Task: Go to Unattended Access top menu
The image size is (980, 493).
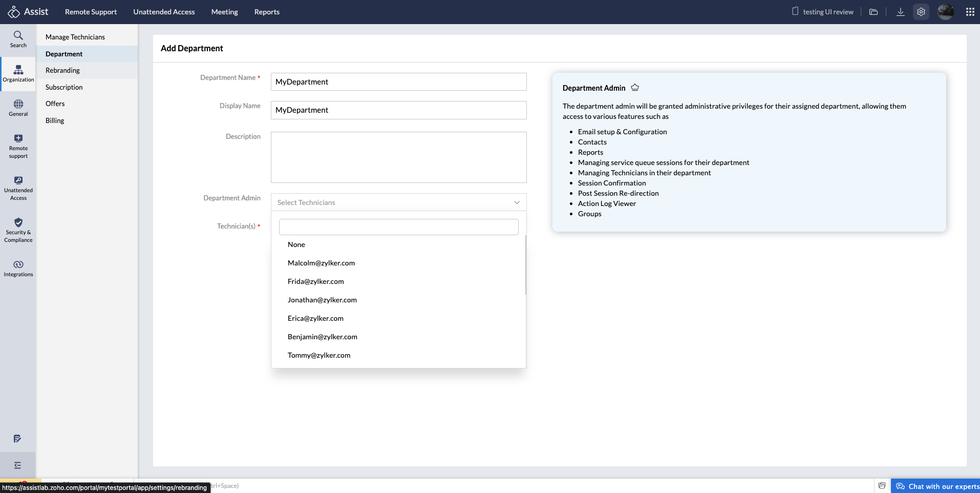Action: 164,12
